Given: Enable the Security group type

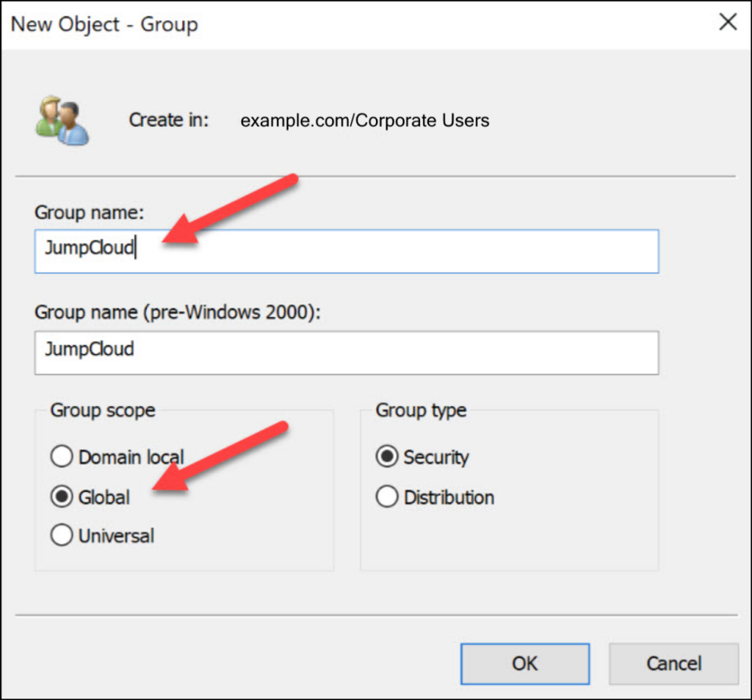Looking at the screenshot, I should [387, 456].
